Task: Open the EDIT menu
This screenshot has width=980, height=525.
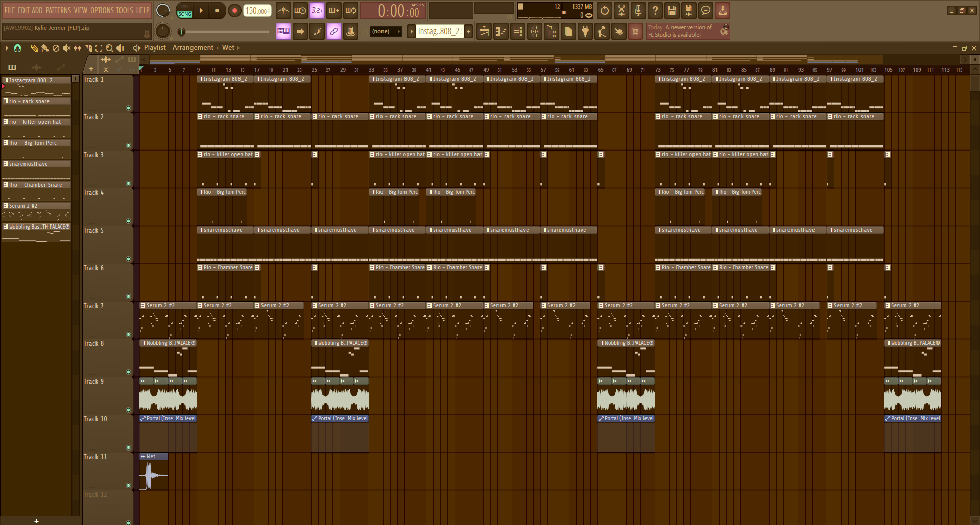Action: point(23,10)
